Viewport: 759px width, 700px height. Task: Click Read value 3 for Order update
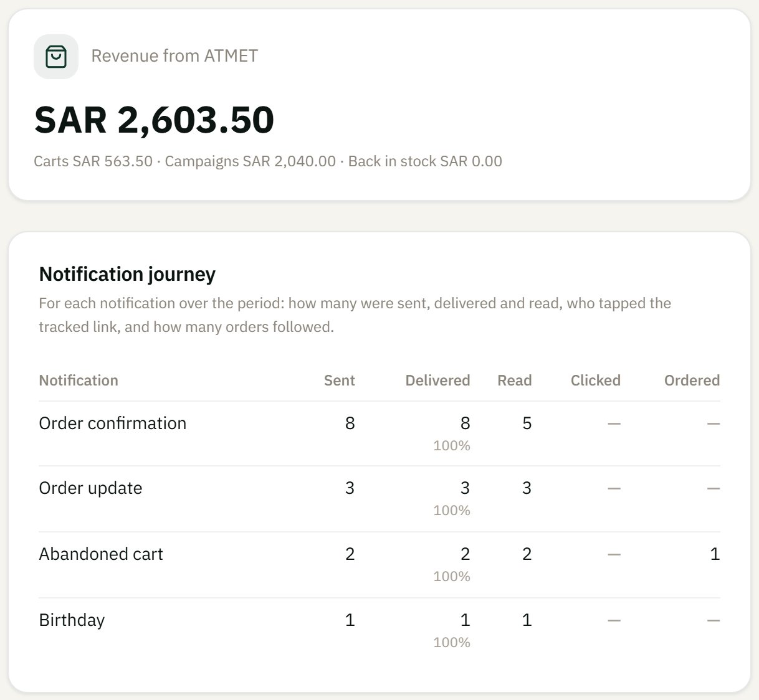pos(527,488)
